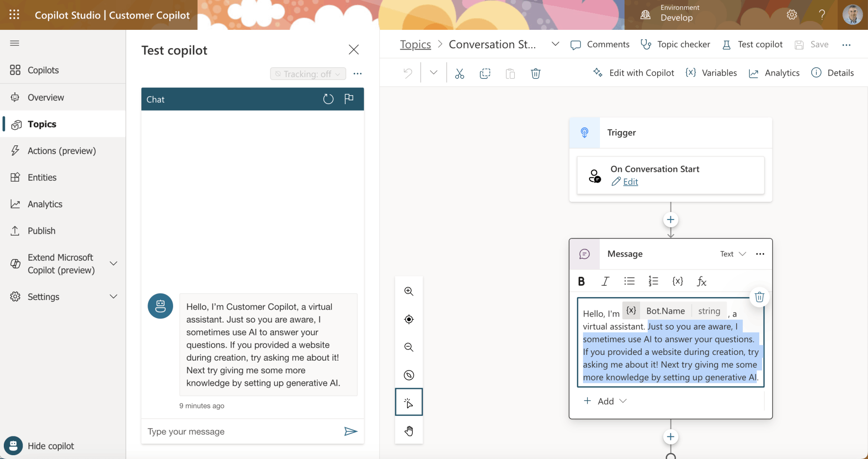Open Actions (preview) in sidebar
The width and height of the screenshot is (868, 459).
coord(63,151)
